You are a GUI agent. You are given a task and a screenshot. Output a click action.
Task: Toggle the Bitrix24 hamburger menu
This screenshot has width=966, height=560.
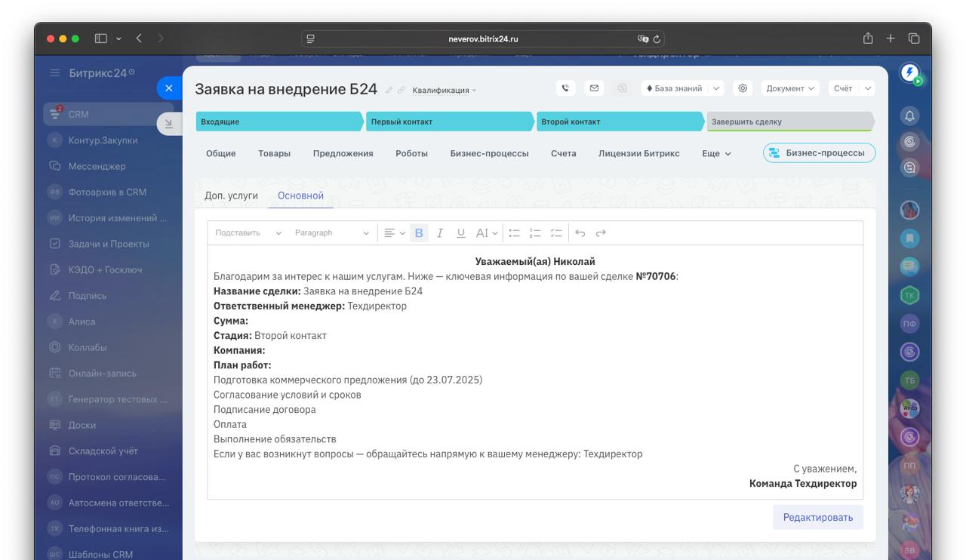click(x=54, y=73)
